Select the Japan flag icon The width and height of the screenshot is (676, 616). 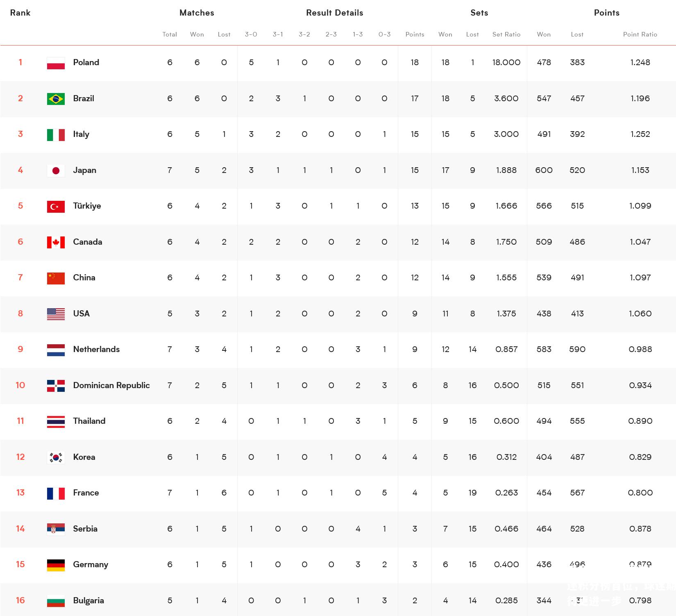pos(56,170)
